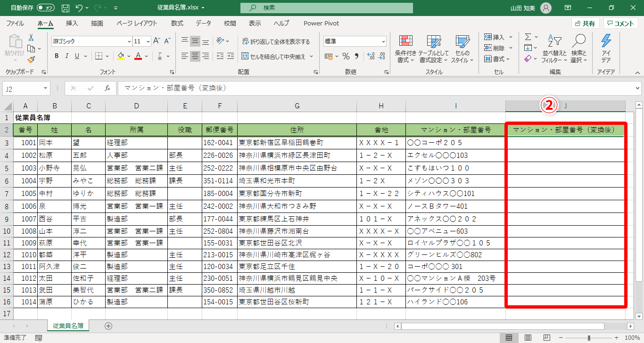Collapse the ribbon with the up chevron
The width and height of the screenshot is (644, 343).
pyautogui.click(x=637, y=73)
